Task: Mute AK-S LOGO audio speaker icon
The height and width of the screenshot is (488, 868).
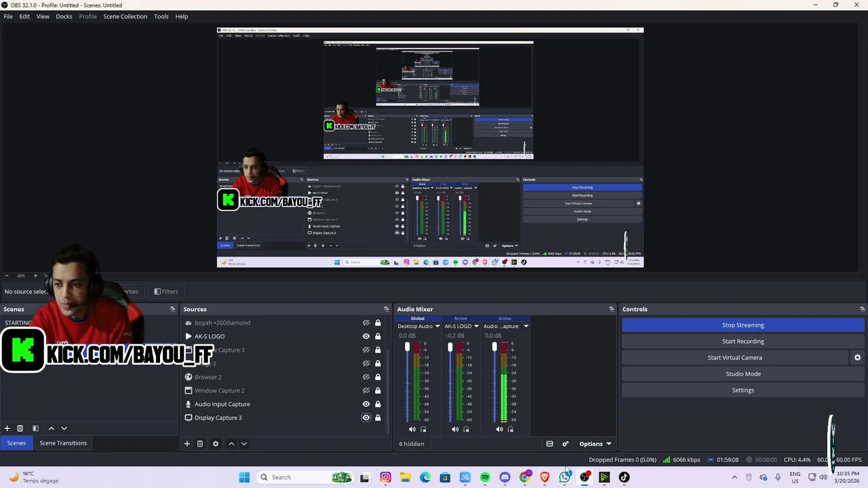Action: click(x=455, y=429)
